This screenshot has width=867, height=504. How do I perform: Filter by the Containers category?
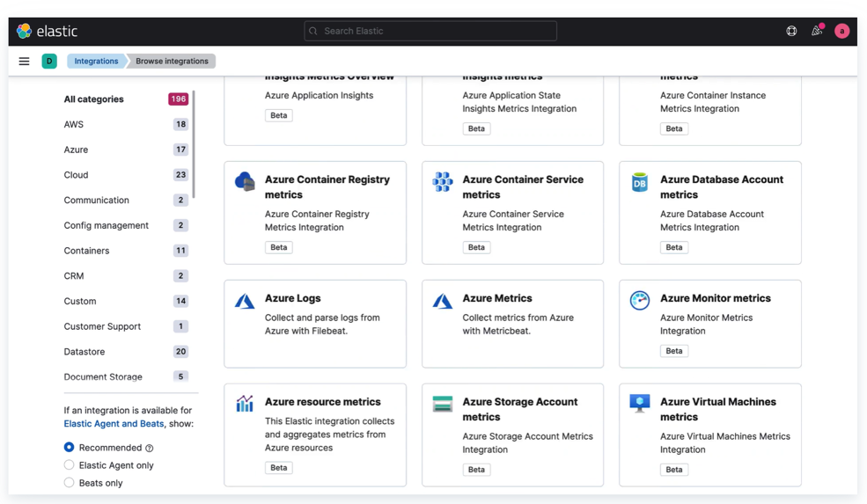coord(86,251)
